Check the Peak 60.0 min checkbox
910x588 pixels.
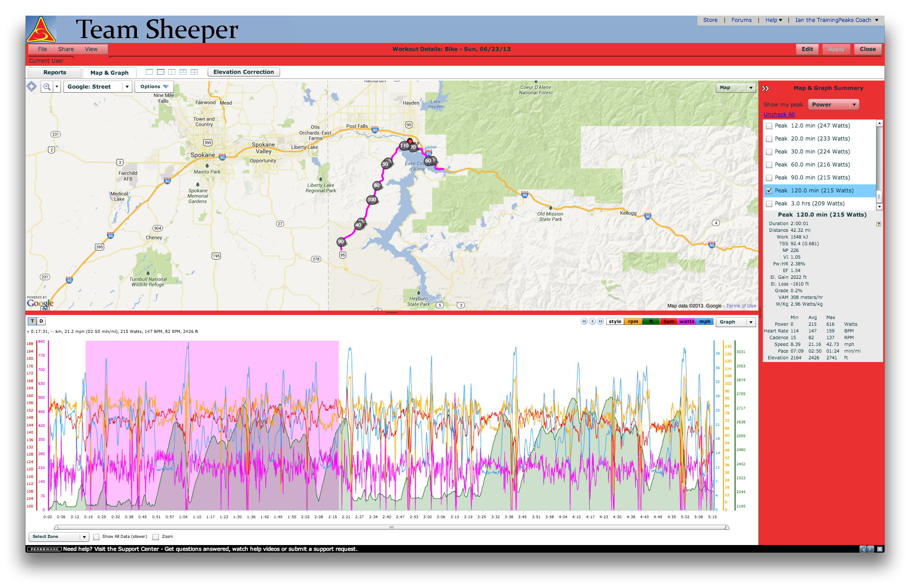coord(769,165)
